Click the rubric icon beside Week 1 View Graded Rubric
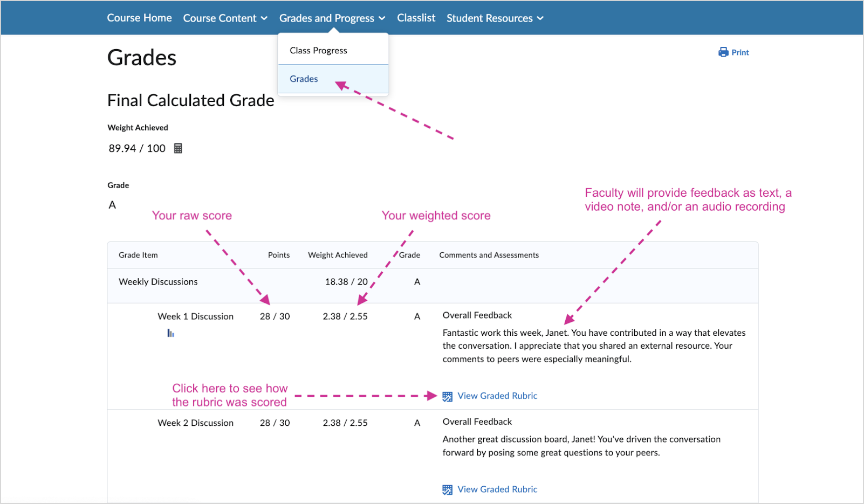This screenshot has height=504, width=864. click(x=447, y=396)
